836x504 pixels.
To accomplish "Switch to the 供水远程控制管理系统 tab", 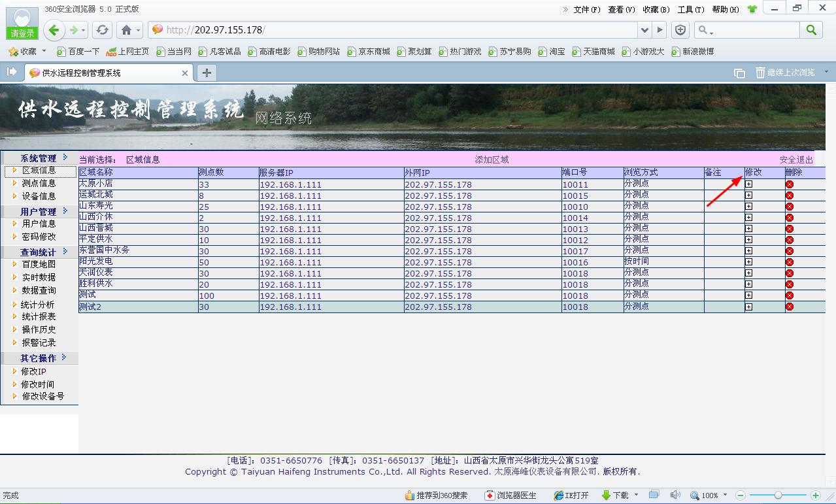I will pos(109,73).
